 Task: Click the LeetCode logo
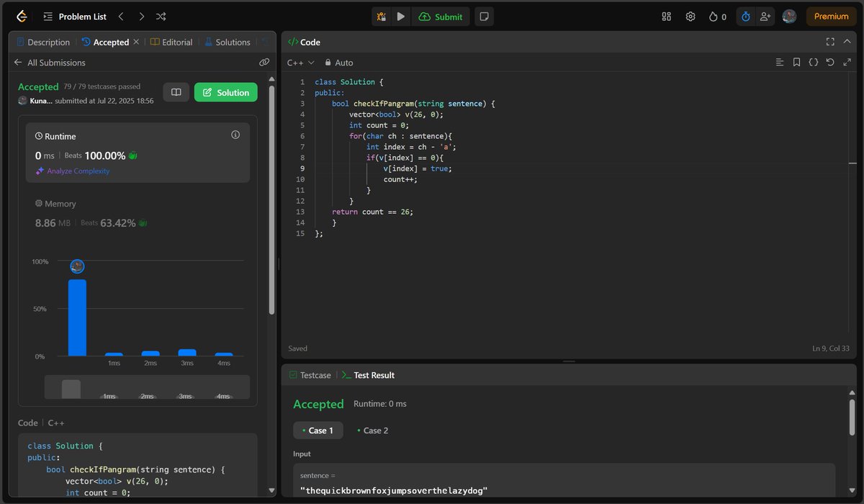(21, 16)
